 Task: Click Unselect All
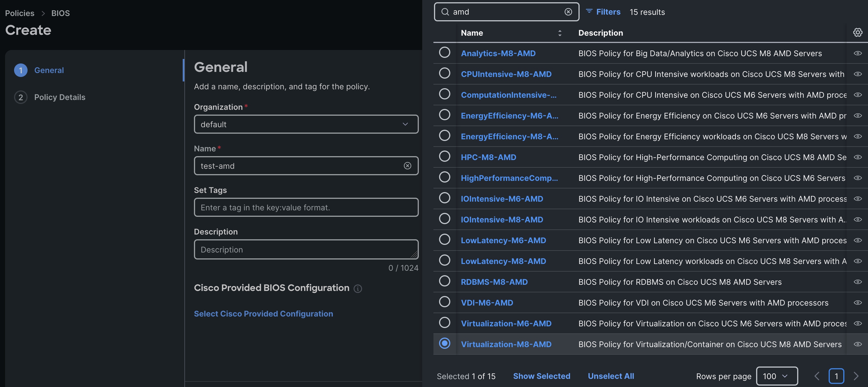coord(611,376)
